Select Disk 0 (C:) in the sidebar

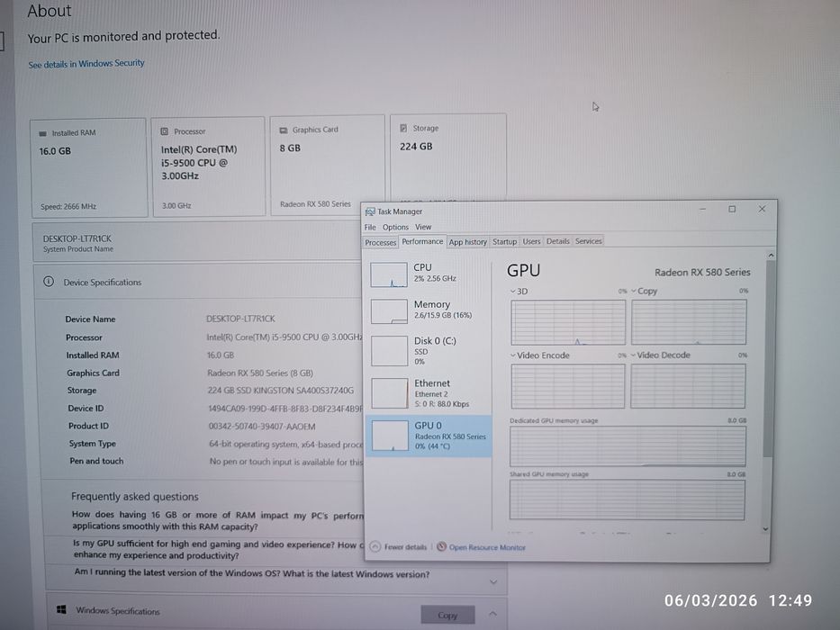(429, 351)
